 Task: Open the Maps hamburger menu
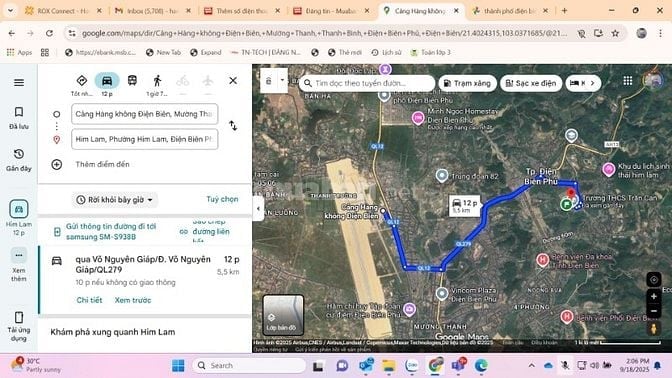tap(19, 82)
